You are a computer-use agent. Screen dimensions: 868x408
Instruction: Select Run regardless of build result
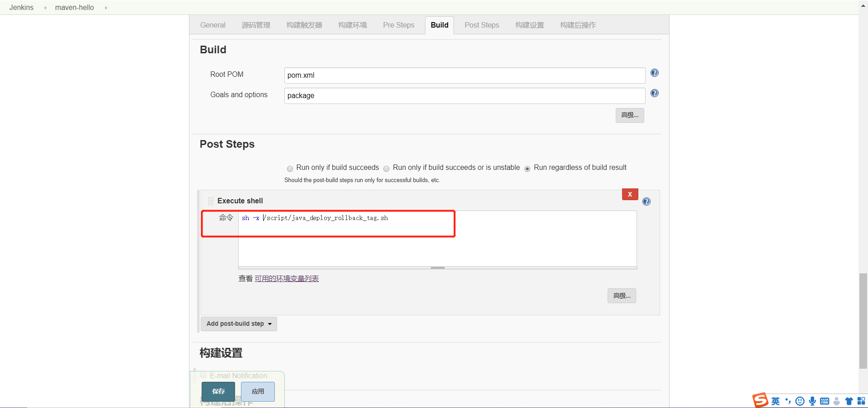click(x=527, y=169)
